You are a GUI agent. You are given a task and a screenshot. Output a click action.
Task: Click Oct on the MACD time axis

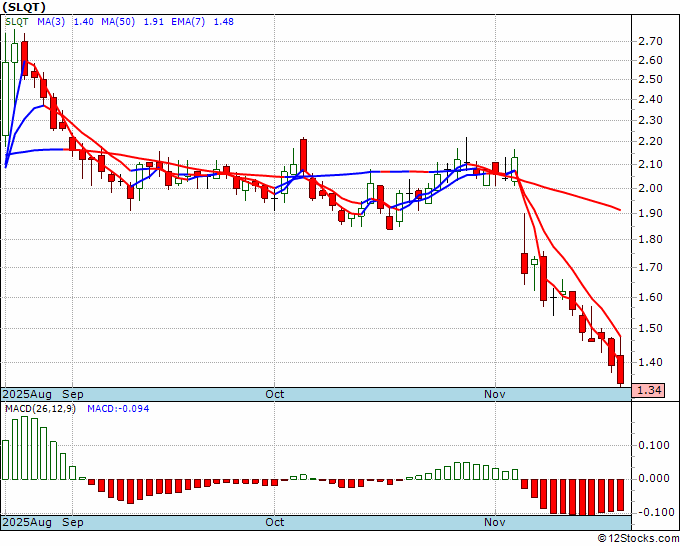click(x=275, y=522)
